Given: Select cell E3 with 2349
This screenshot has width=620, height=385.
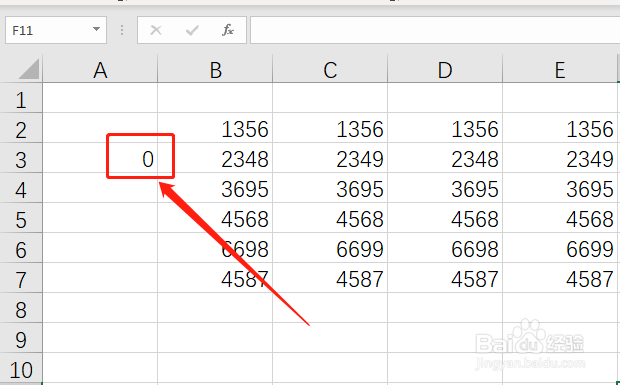Looking at the screenshot, I should point(560,158).
